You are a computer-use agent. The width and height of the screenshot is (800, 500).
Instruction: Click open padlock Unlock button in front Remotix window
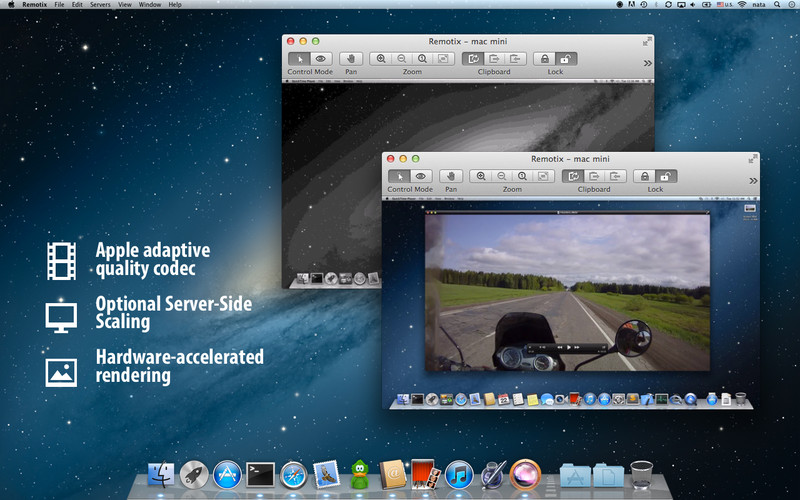(666, 176)
